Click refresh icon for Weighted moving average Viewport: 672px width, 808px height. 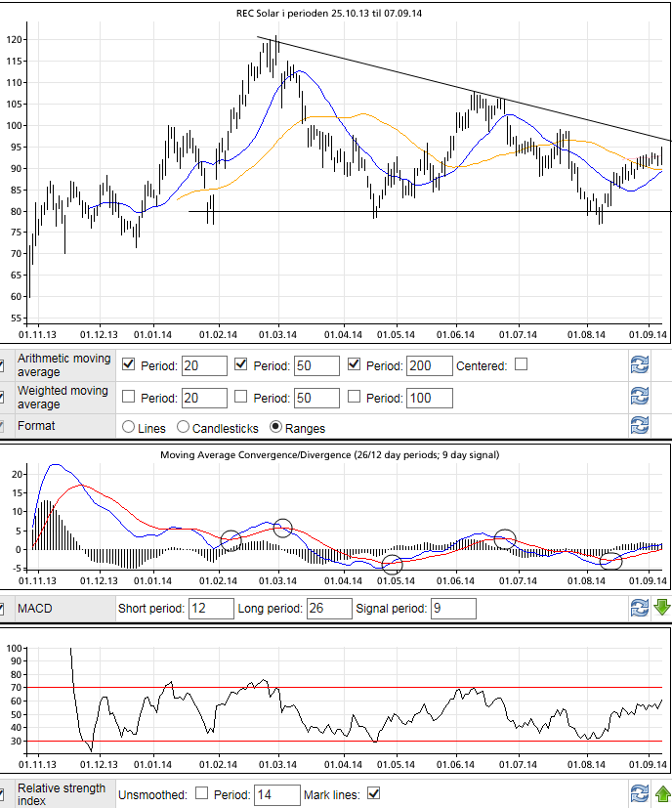click(x=639, y=397)
